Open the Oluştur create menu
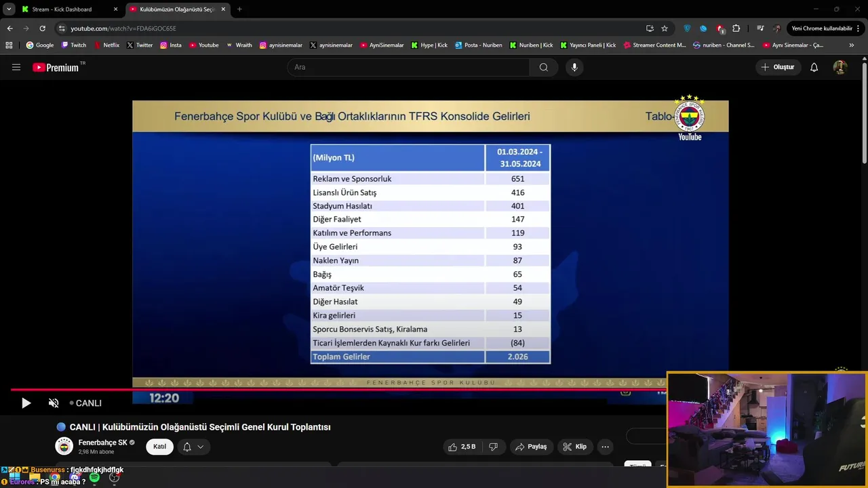 click(778, 67)
